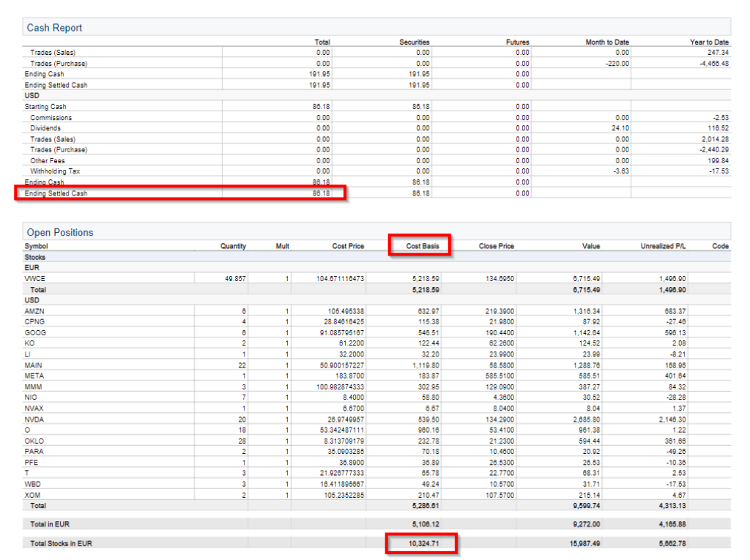Select the Month to Date column header

(x=606, y=42)
